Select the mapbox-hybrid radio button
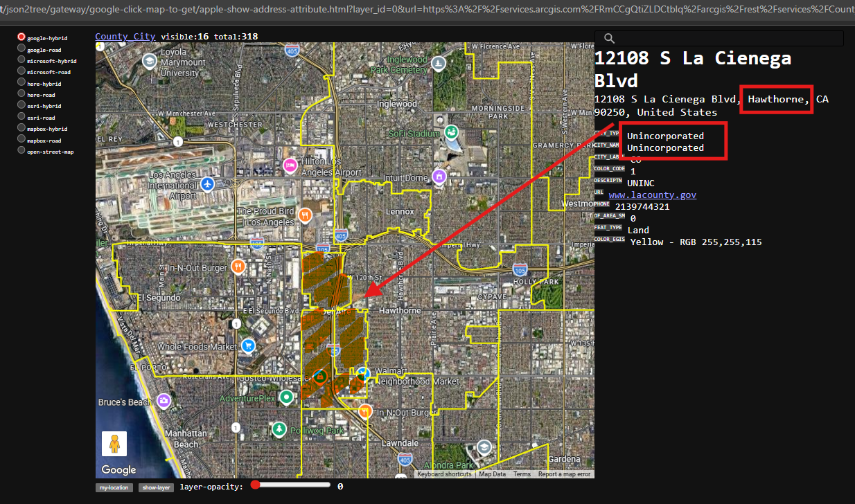 pyautogui.click(x=21, y=129)
